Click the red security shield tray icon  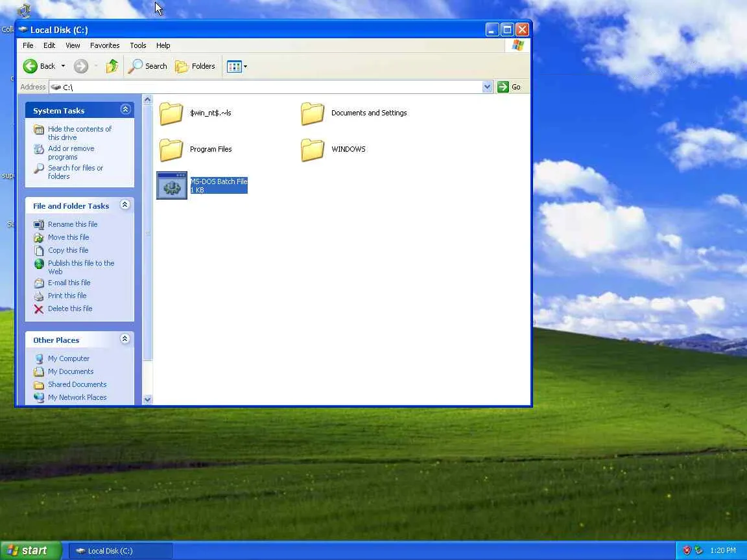pyautogui.click(x=687, y=550)
